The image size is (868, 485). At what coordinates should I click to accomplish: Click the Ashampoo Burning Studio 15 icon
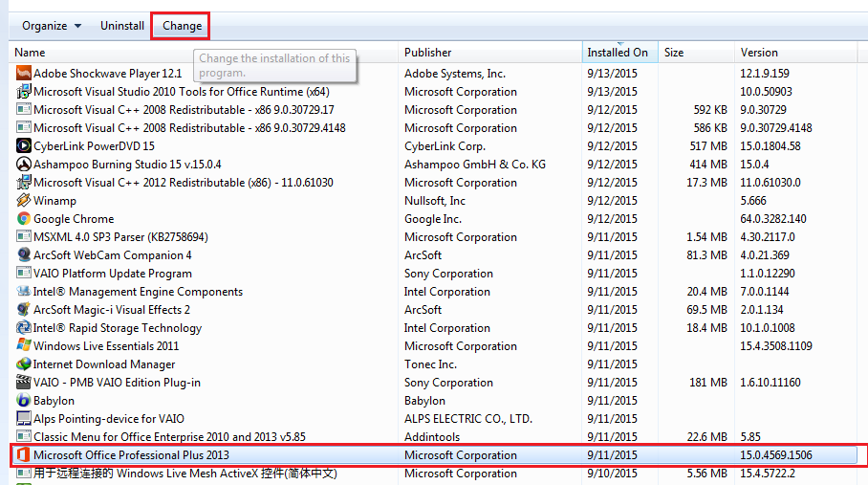(x=23, y=165)
